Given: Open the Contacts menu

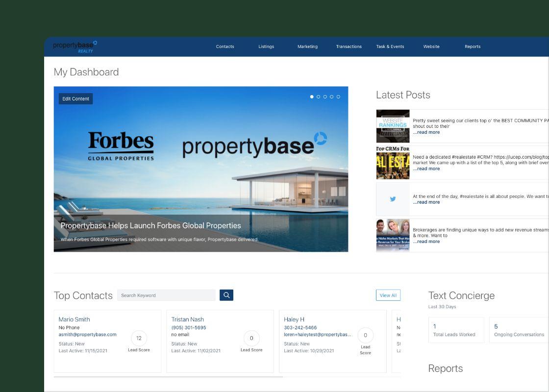Looking at the screenshot, I should coord(225,47).
